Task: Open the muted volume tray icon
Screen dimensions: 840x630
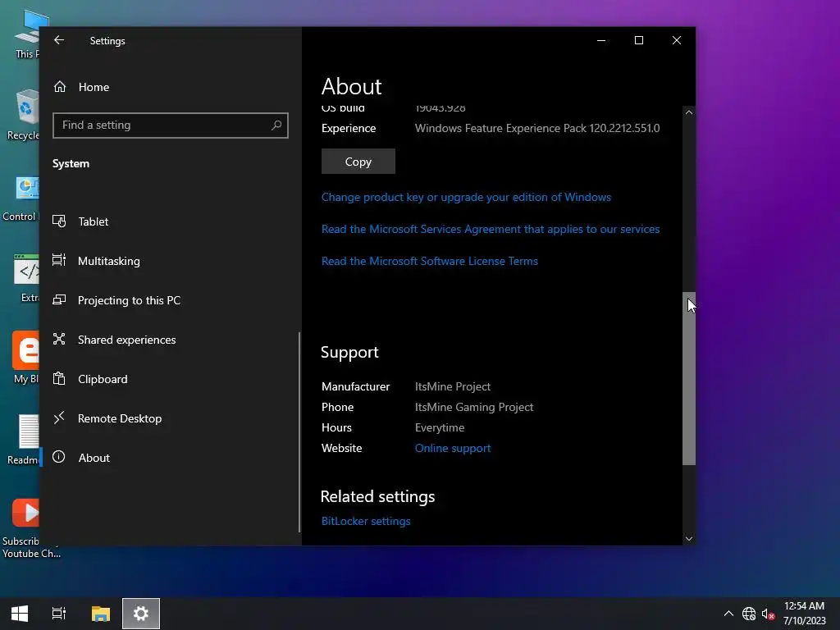Action: (768, 614)
